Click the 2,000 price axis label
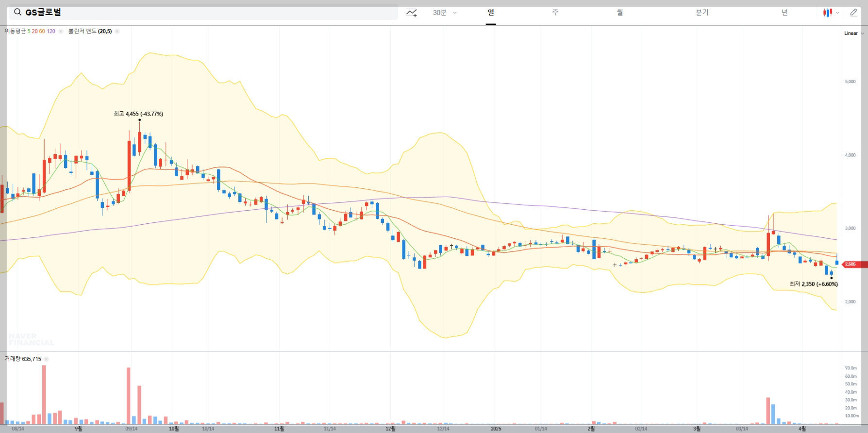Image resolution: width=868 pixels, height=433 pixels. click(x=850, y=302)
